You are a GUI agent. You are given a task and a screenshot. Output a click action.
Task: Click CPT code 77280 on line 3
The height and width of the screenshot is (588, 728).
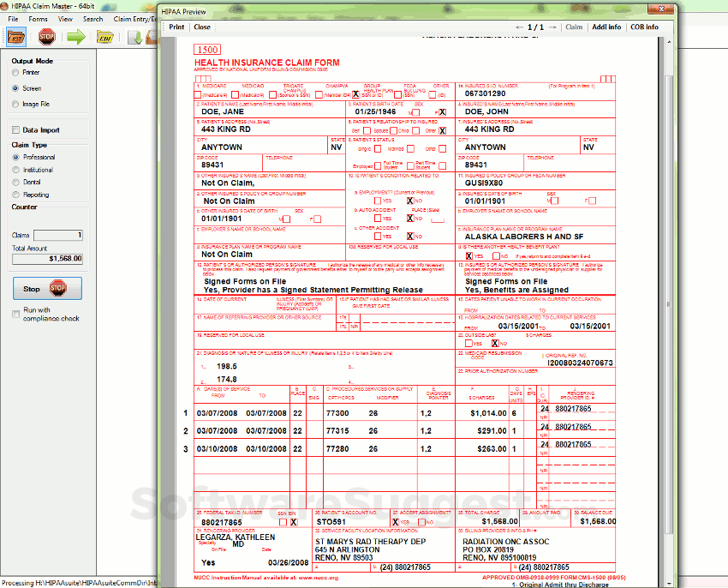337,449
